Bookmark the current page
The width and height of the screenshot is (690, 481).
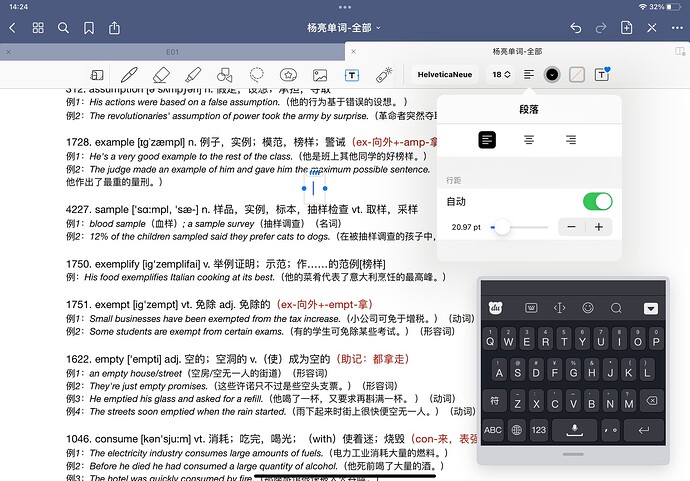[x=89, y=28]
